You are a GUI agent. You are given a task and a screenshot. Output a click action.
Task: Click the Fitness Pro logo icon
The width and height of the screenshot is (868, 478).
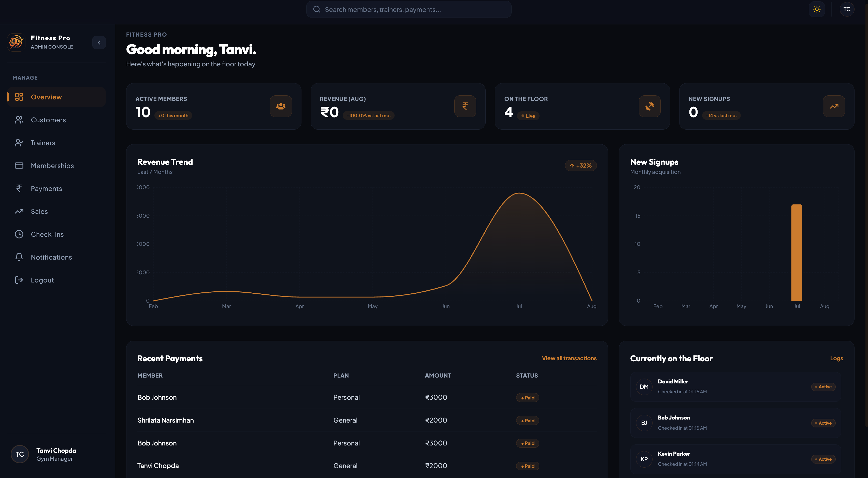16,42
